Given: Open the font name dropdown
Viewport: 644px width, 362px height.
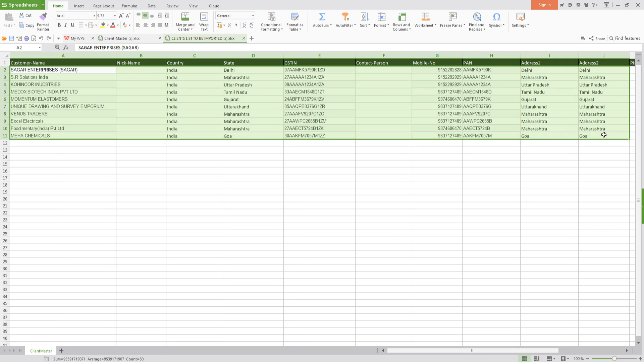Looking at the screenshot, I should tap(94, 16).
